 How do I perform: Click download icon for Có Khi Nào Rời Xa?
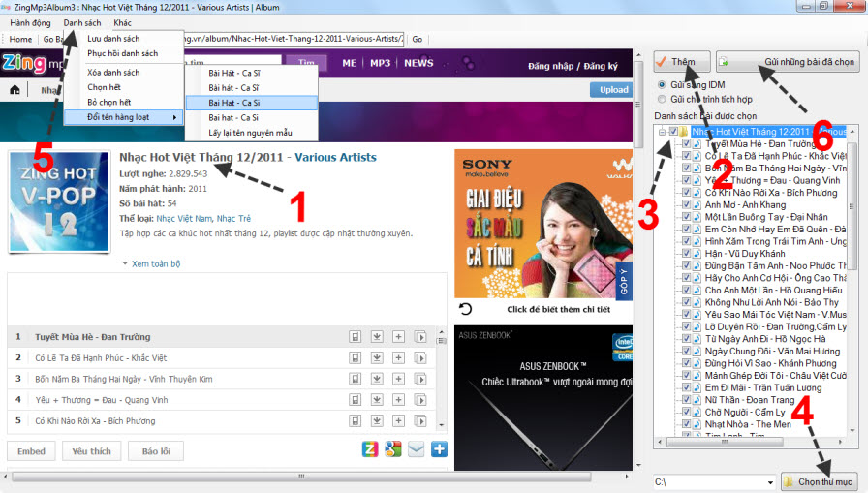pos(377,421)
